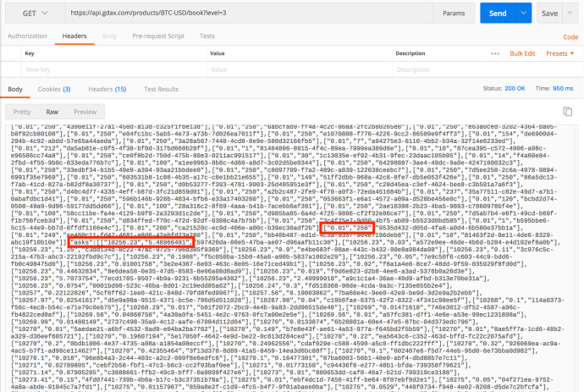
Task: Open the Code snippet link
Action: (x=571, y=36)
